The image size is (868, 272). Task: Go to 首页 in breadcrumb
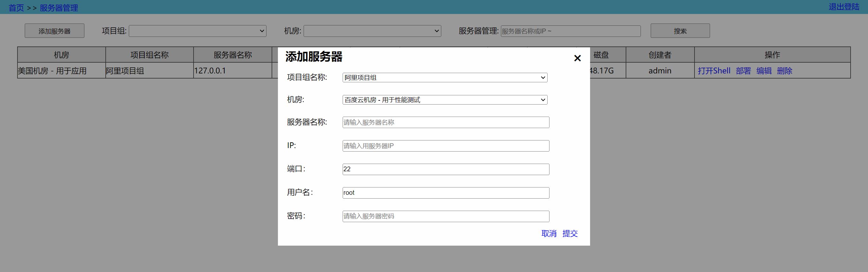(x=16, y=8)
